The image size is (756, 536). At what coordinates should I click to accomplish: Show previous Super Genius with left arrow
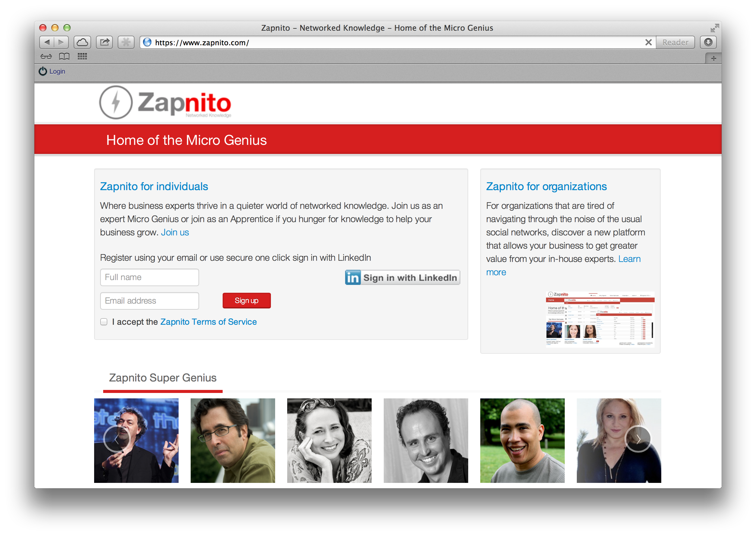tap(117, 439)
